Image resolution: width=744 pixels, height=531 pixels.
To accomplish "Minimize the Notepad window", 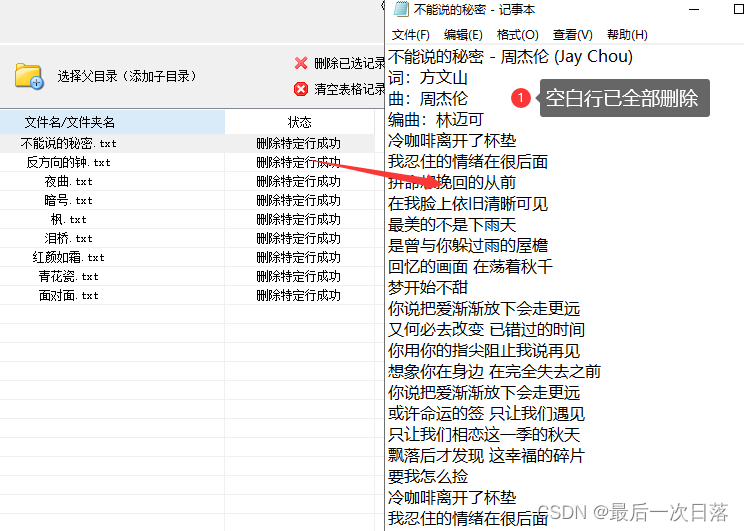I will (x=694, y=9).
